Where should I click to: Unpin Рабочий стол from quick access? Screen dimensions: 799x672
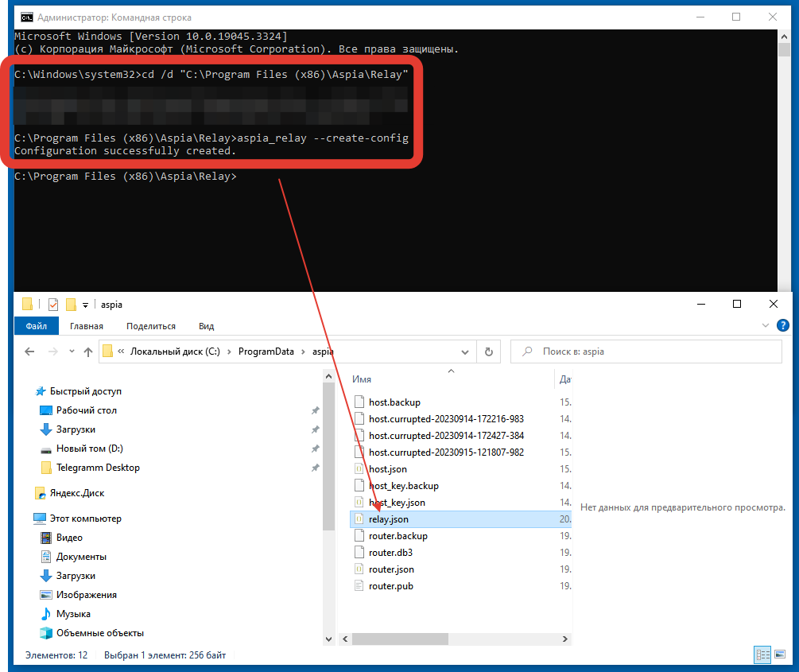coord(316,410)
